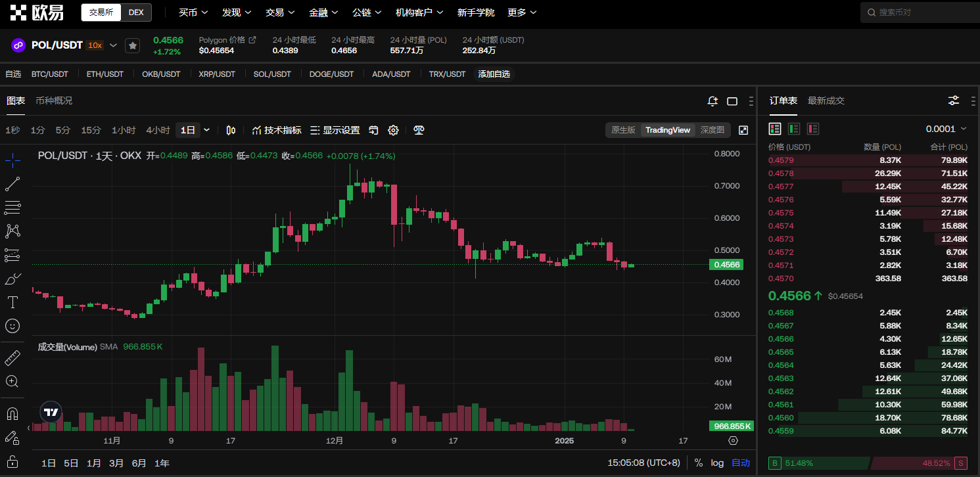Click the price alert bell icon
980x477 pixels.
[712, 101]
